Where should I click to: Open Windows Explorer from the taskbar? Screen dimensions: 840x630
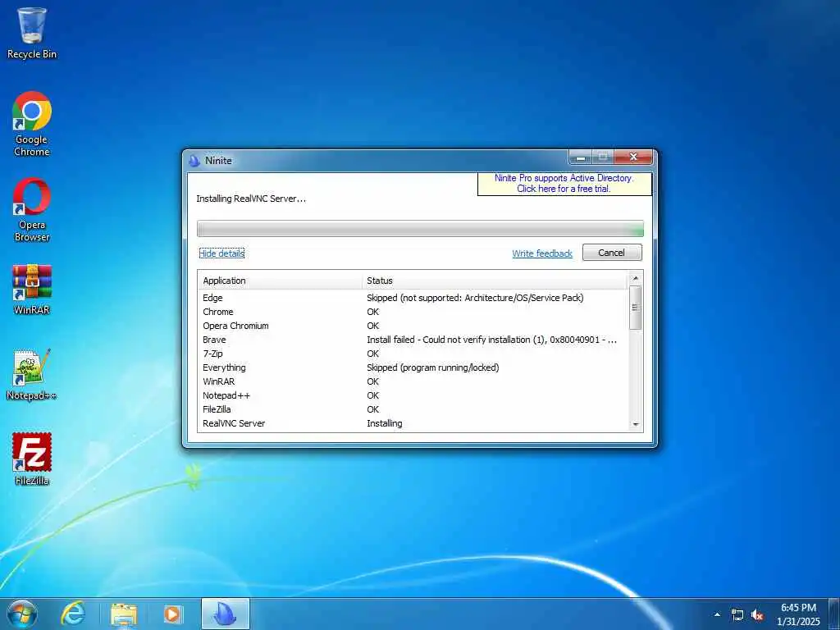[x=124, y=614]
